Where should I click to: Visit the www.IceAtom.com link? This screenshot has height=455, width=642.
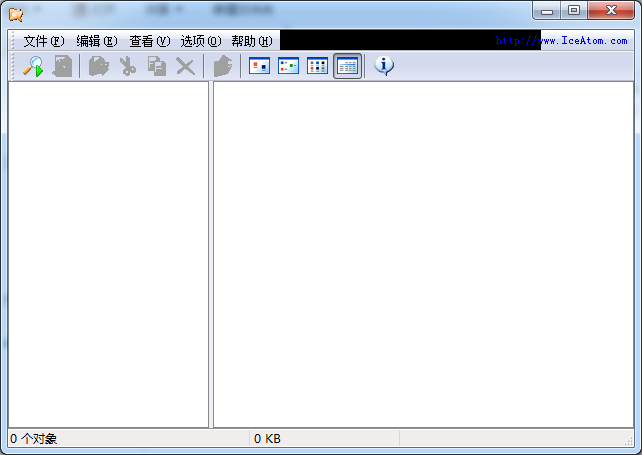(x=562, y=41)
